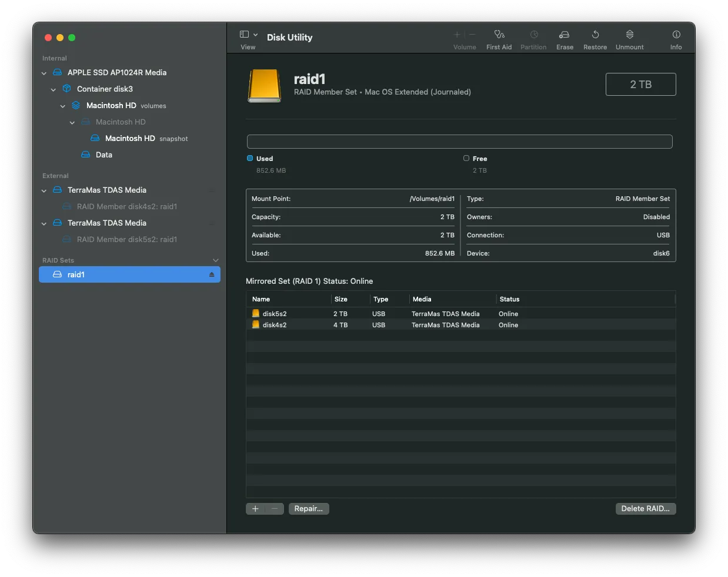Viewport: 728px width, 577px height.
Task: Click the Erase toolbar icon
Action: 565,39
